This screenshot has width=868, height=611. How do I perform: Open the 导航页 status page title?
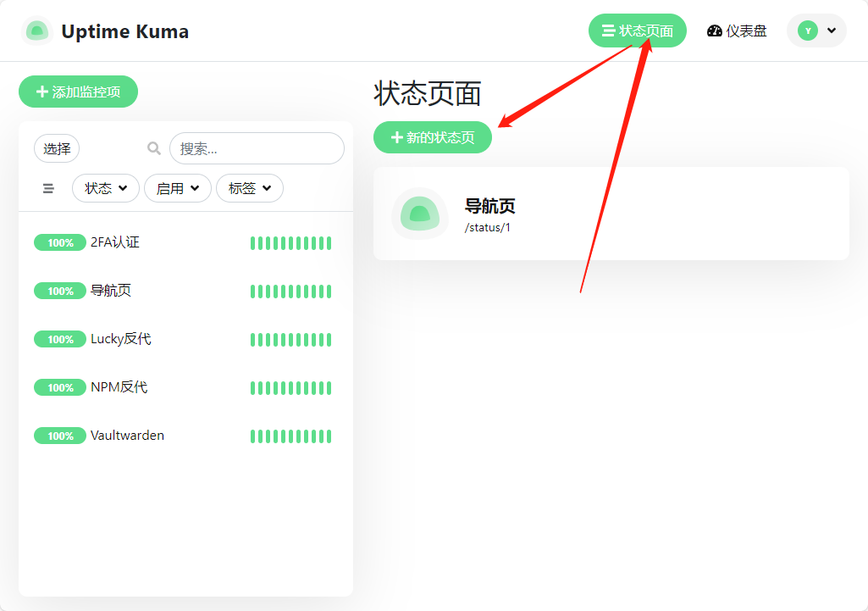pos(490,206)
